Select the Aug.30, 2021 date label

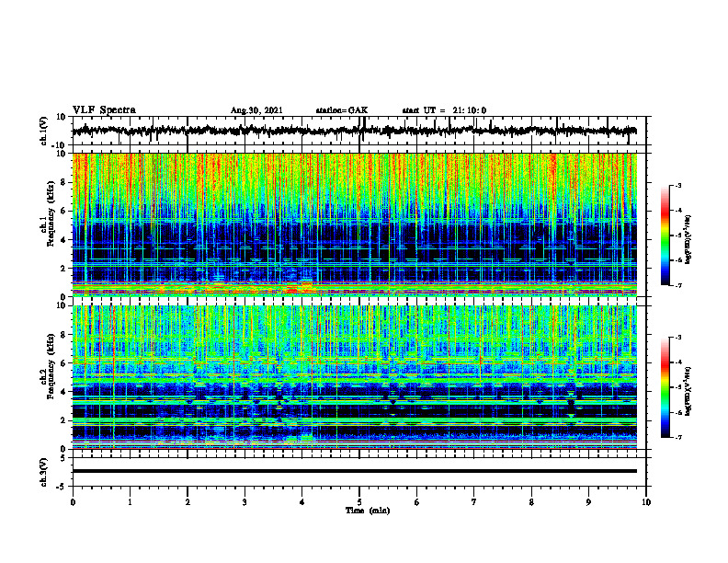pyautogui.click(x=256, y=110)
